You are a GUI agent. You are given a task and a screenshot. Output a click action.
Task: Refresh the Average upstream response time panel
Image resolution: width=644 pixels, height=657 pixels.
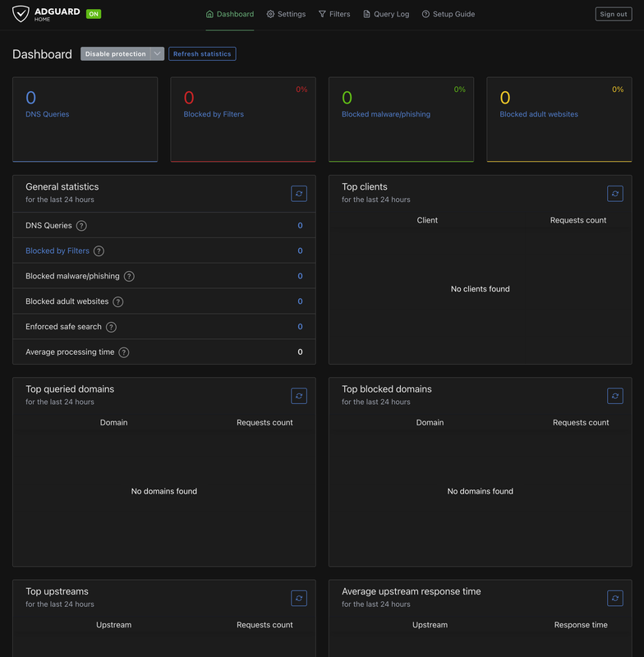point(615,598)
